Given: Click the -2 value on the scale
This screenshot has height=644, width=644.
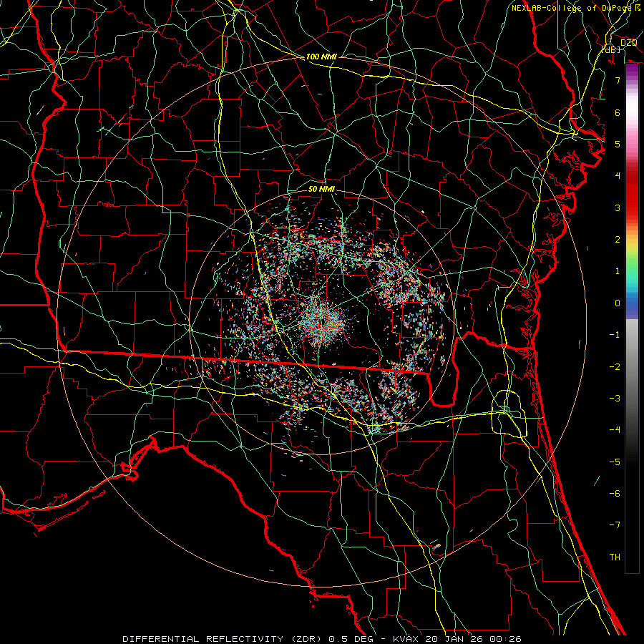Looking at the screenshot, I should click(x=615, y=367).
